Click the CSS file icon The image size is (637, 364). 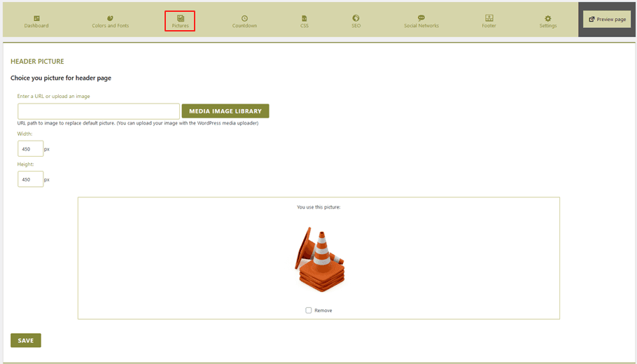point(304,18)
